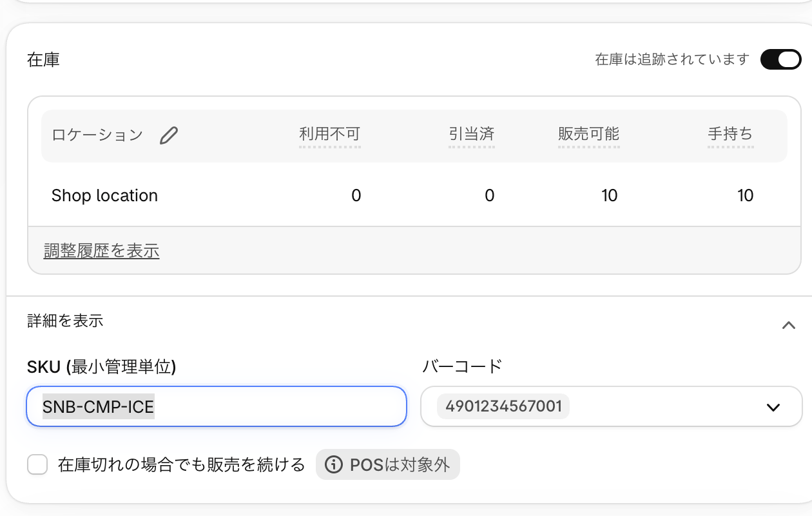Image resolution: width=812 pixels, height=516 pixels.
Task: Click the 手持ち column header
Action: pyautogui.click(x=730, y=134)
